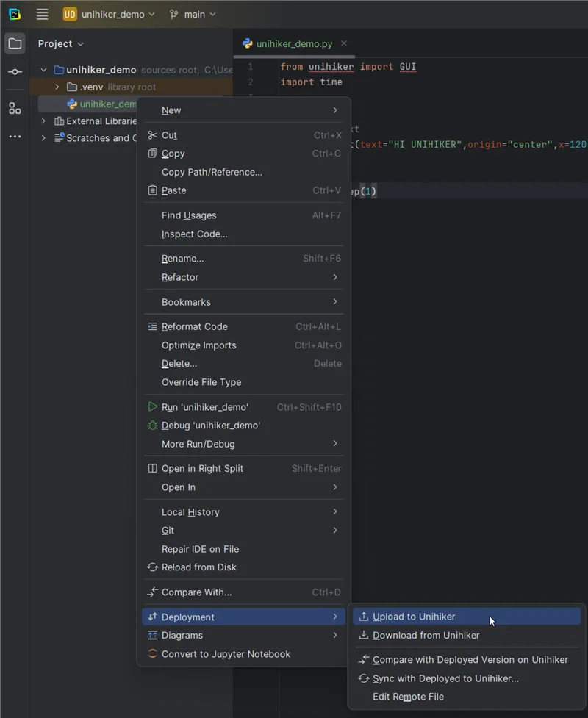
Task: Open the More Run/Debug submenu
Action: (243, 444)
